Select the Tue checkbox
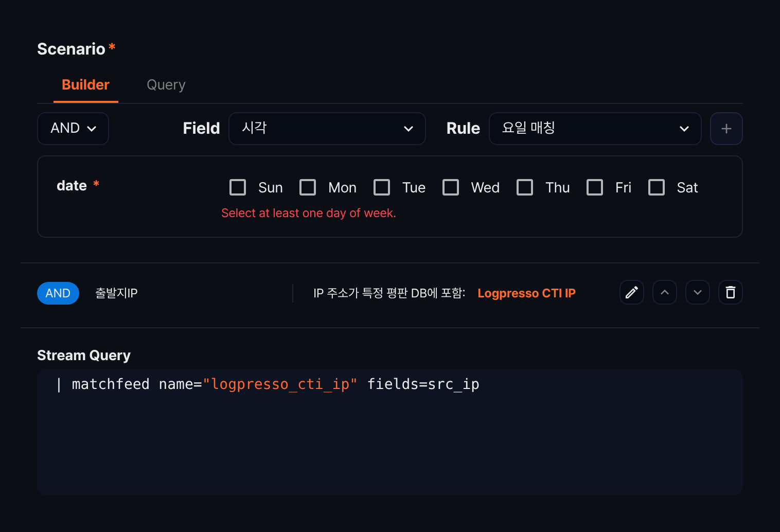780x532 pixels. pyautogui.click(x=382, y=187)
